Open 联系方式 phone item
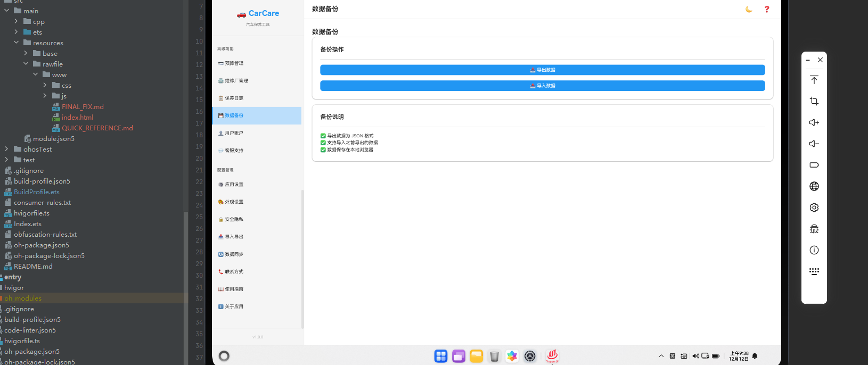Image resolution: width=868 pixels, height=365 pixels. coord(257,272)
